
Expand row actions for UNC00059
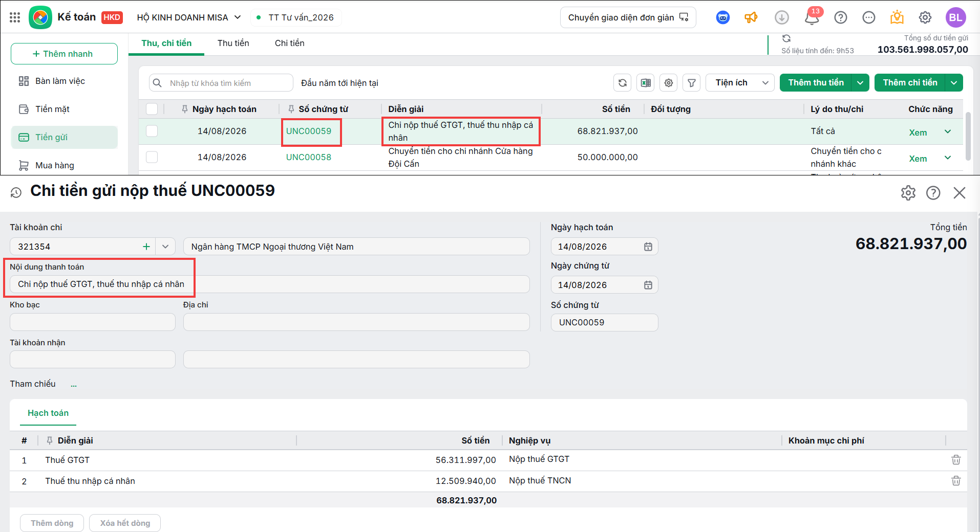point(948,131)
